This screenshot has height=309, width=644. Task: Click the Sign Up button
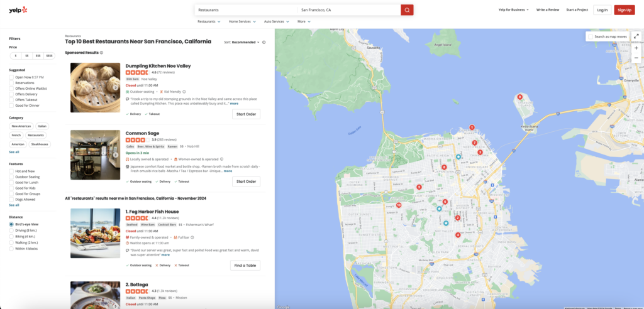[x=625, y=10]
